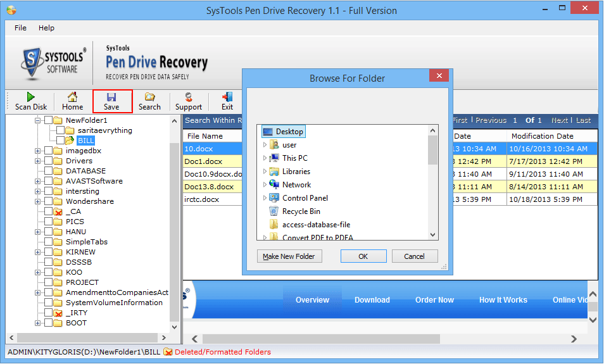Open the File menu
Screen dimensions: 604x364
coord(20,28)
